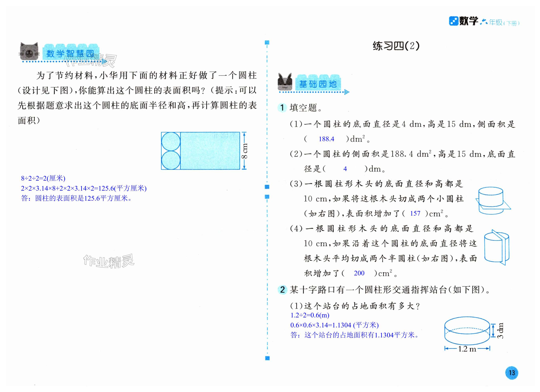Click the 作业精灵 watermark in lower left
Viewport: 540px width, 392px height.
point(109,261)
